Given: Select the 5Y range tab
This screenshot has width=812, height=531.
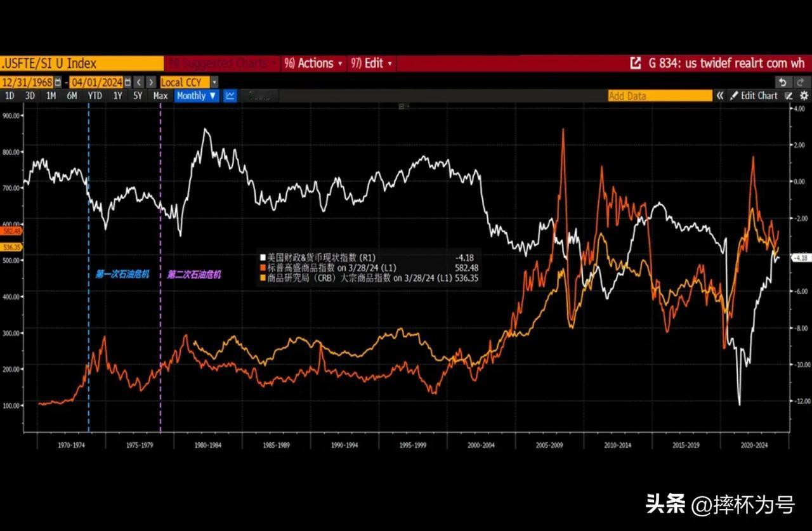Looking at the screenshot, I should (138, 96).
